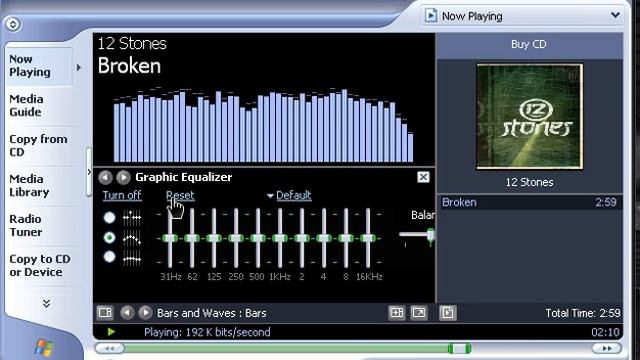Go to next enhancement panel from Graphic Equalizer
Screen dimensions: 640x360
pyautogui.click(x=123, y=177)
